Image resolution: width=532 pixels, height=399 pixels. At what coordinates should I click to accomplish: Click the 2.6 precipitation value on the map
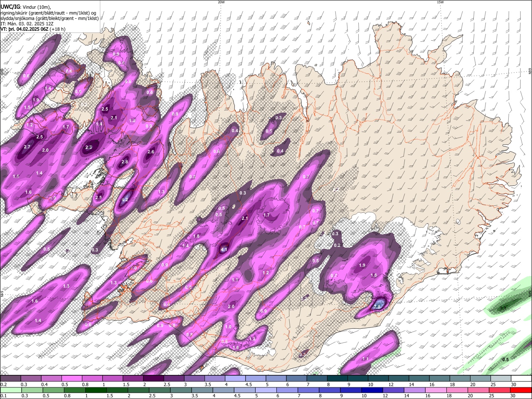click(151, 152)
